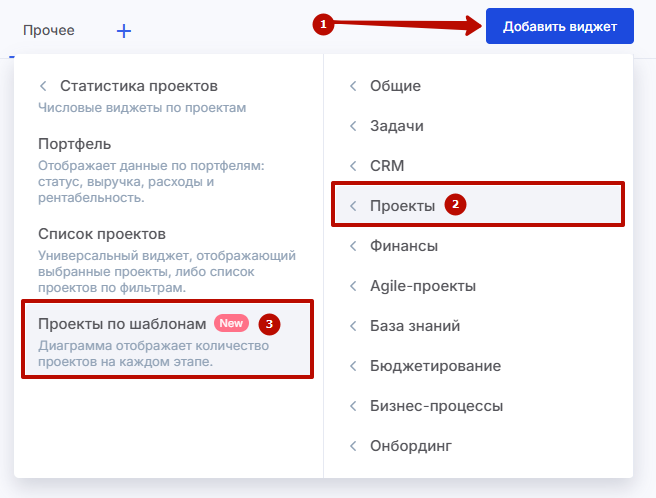
Task: Click the New badge on Проекты по шаблонам
Action: [231, 324]
